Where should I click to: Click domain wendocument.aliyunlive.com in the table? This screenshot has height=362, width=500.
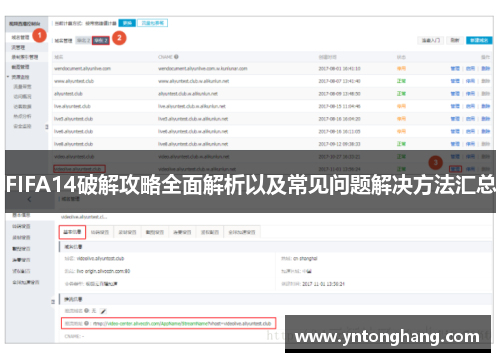point(82,68)
